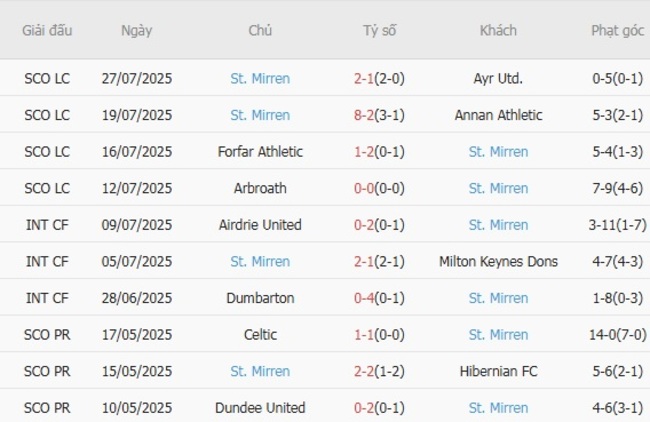
Task: Click the Milton Keynes Dons team name
Action: pos(498,262)
